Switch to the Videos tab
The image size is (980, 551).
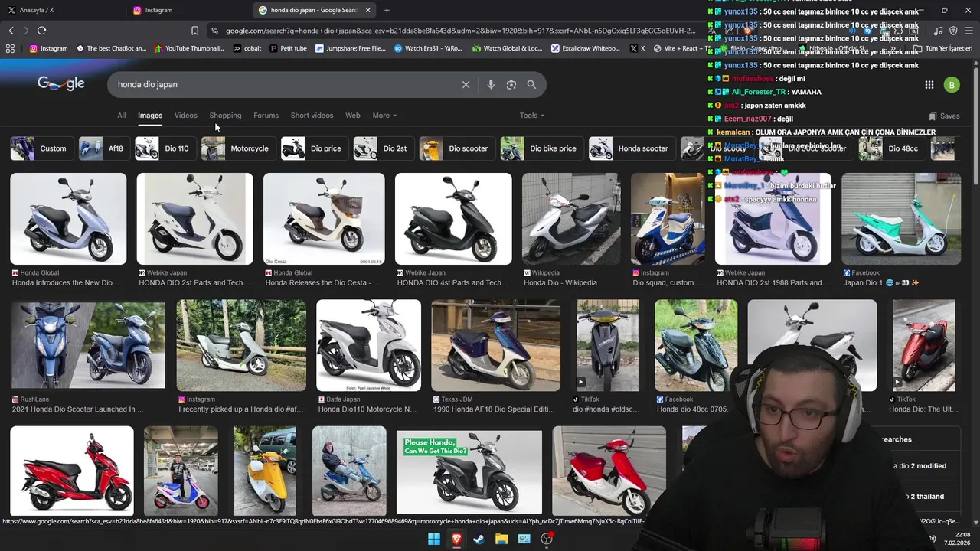[185, 116]
